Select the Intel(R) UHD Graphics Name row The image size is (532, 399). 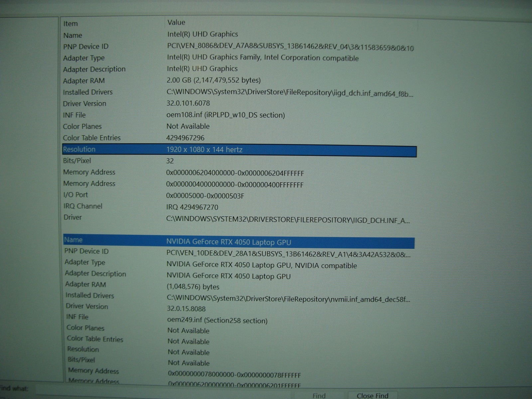click(x=239, y=35)
